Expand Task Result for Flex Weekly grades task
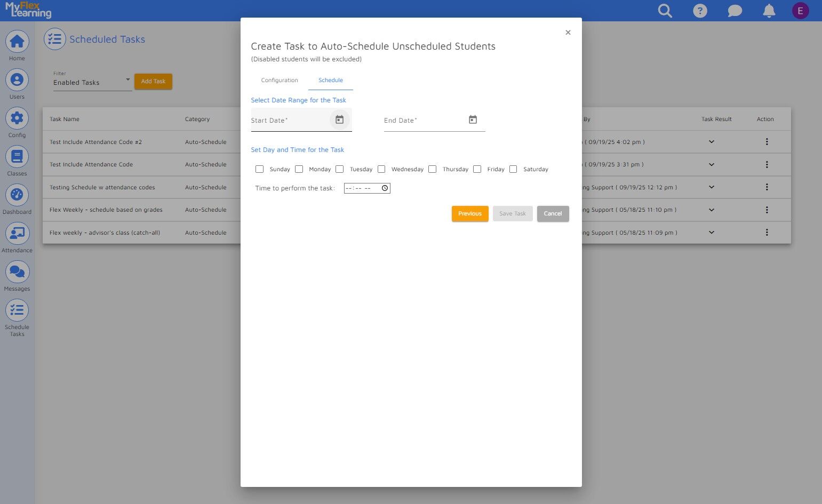 [x=712, y=210]
